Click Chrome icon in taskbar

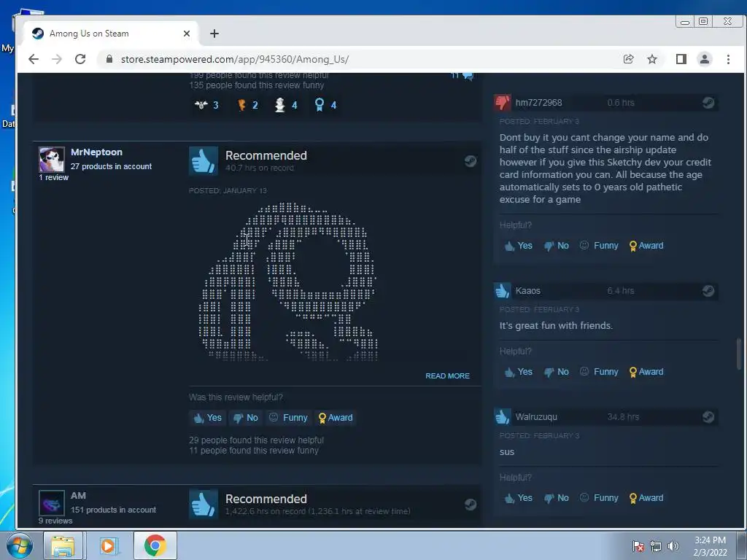coord(155,545)
